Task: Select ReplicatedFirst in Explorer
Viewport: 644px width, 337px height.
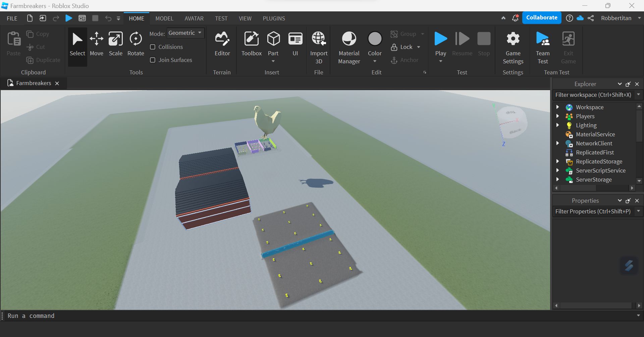Action: click(x=594, y=152)
